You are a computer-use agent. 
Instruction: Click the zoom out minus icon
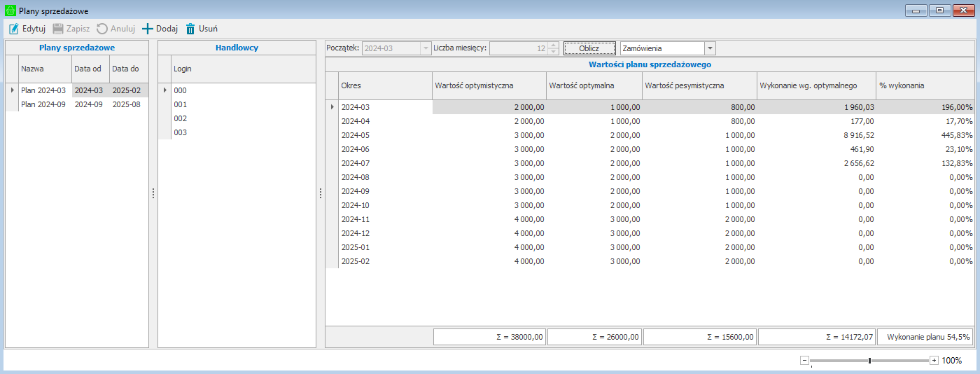(804, 360)
